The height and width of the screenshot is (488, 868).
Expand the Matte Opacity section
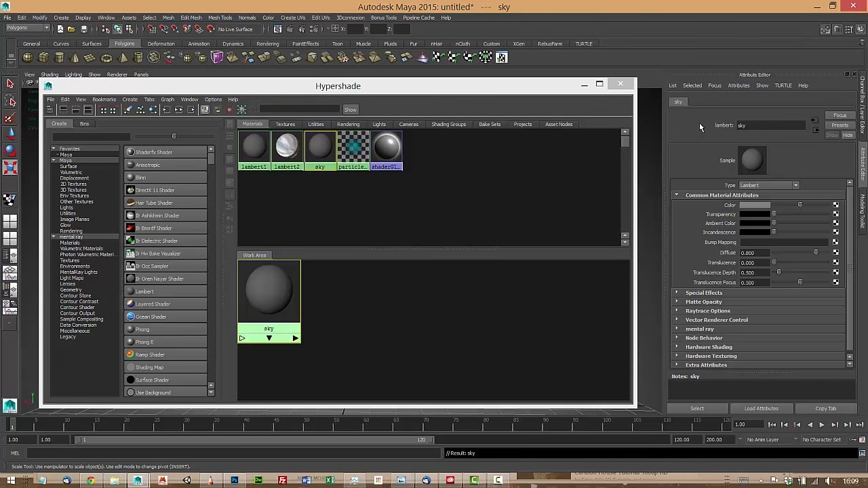(x=676, y=302)
